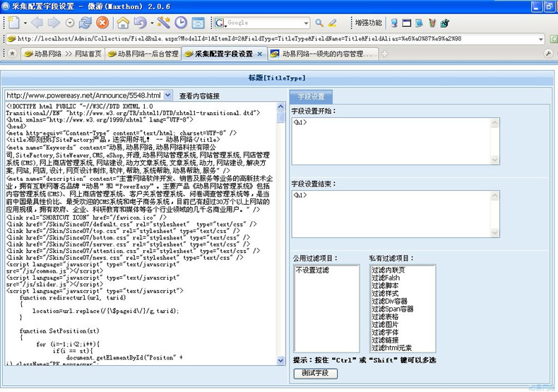Viewport: 558px width, 392px height.
Task: Click the last green plugin toolbar icon
Action: 444,23
